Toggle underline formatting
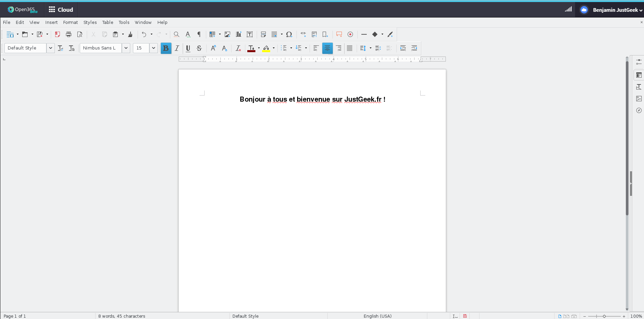The image size is (644, 319). click(x=188, y=48)
